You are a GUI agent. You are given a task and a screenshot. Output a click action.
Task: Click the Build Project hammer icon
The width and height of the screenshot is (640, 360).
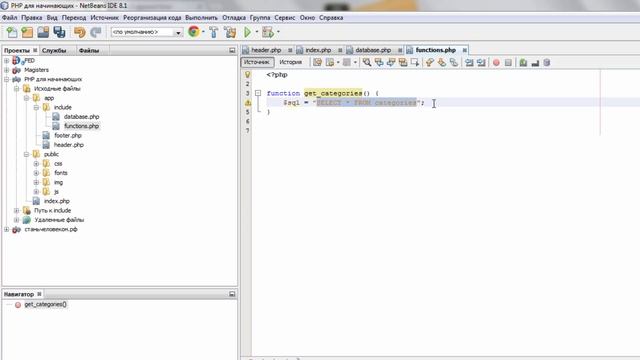point(213,32)
